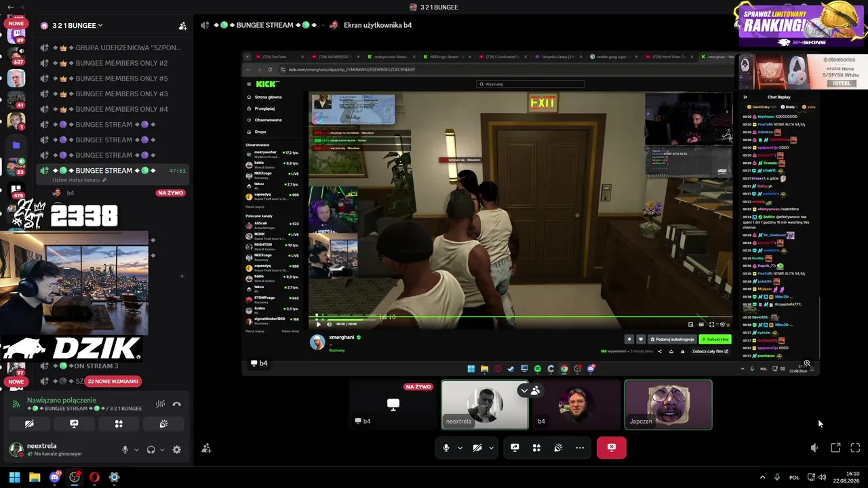Image resolution: width=868 pixels, height=488 pixels.
Task: Pop out the stream into a separate window
Action: [835, 448]
